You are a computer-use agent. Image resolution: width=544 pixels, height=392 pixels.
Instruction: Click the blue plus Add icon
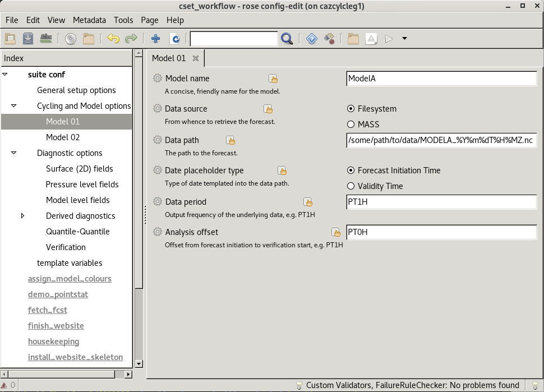[x=155, y=39]
